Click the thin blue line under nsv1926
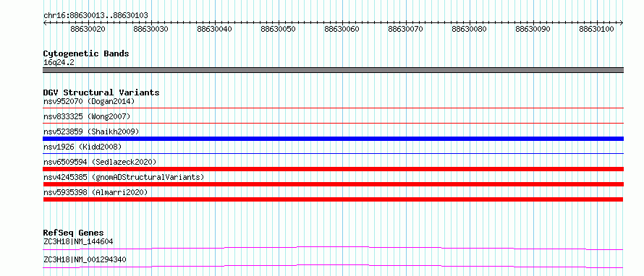 pos(333,153)
